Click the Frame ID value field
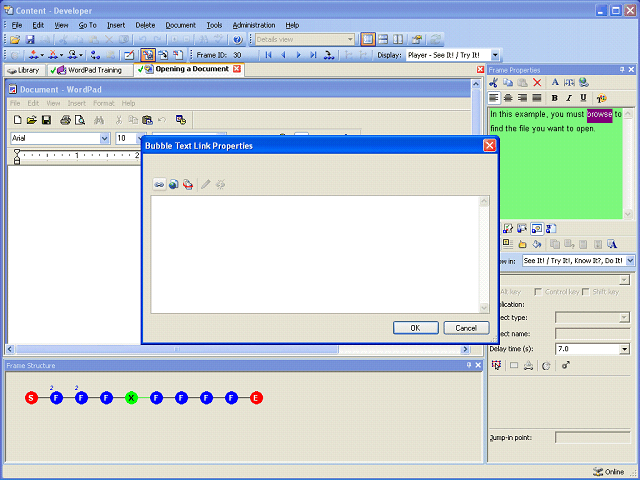Image resolution: width=640 pixels, height=480 pixels. click(x=245, y=55)
